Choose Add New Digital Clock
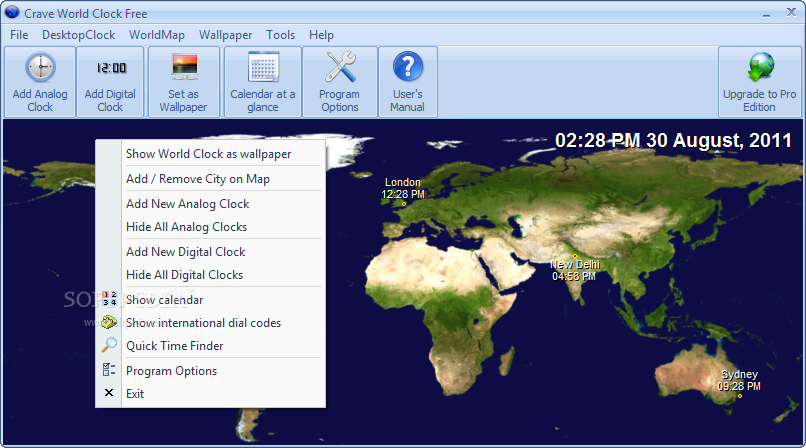The height and width of the screenshot is (448, 806). (x=211, y=252)
